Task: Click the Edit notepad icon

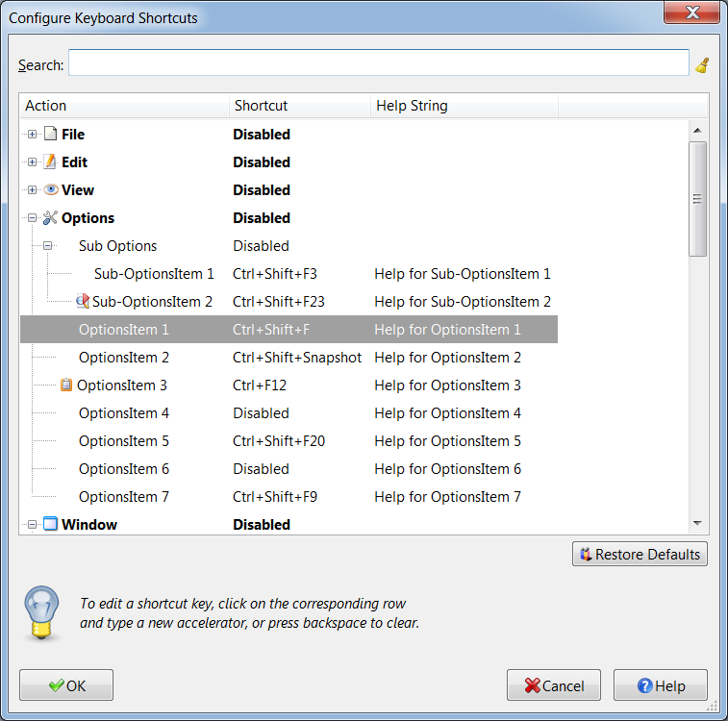Action: 51,162
